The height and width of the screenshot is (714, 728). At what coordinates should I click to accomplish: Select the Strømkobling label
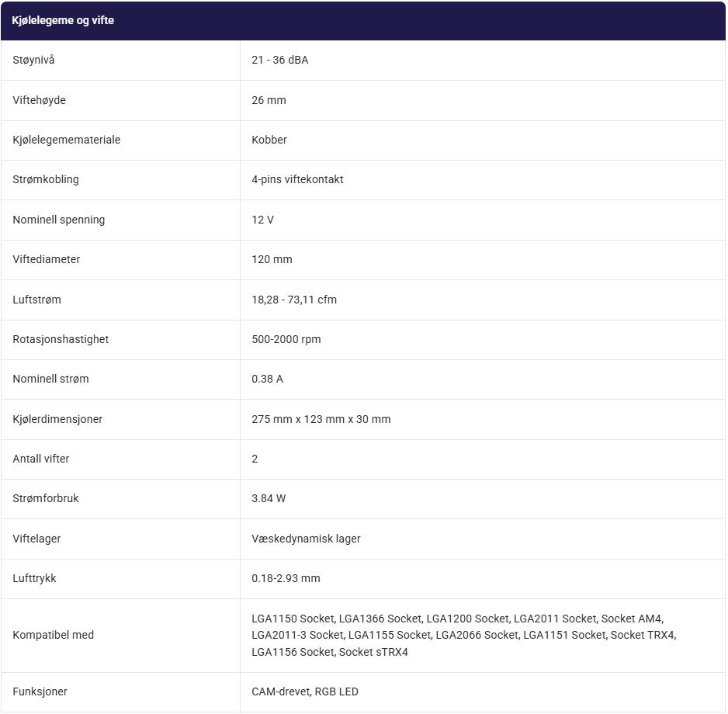click(x=46, y=179)
